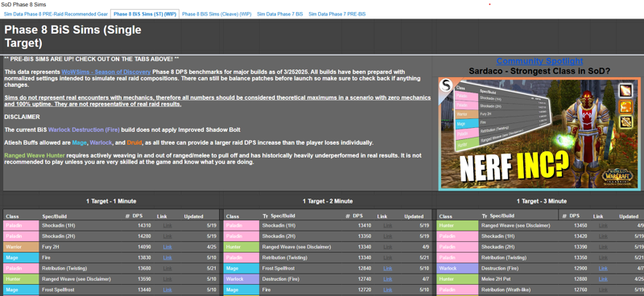Click the green 'Ranged Weave Hunter' text
Screen dimensions: 644x296
pos(35,156)
